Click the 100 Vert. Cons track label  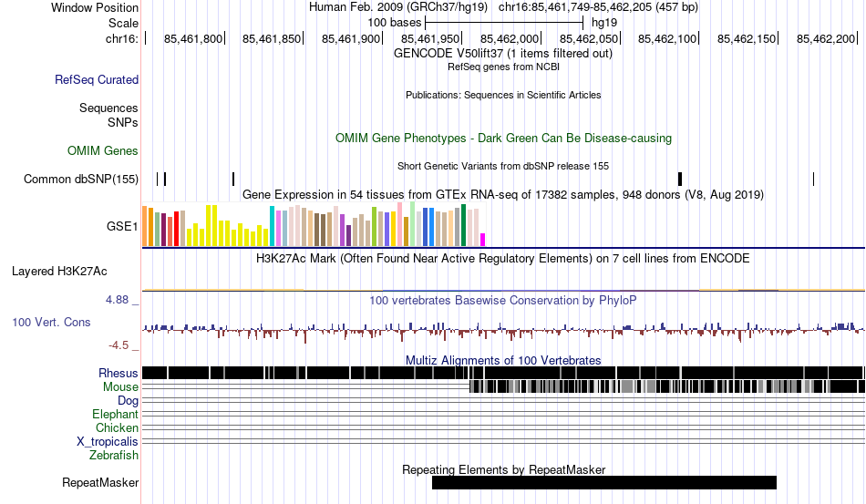(x=51, y=322)
